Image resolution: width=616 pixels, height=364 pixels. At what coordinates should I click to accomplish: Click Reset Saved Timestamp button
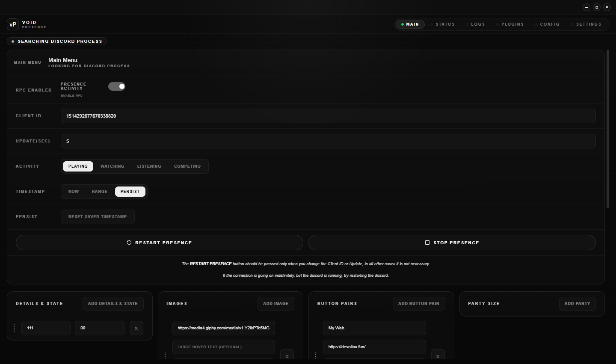tap(98, 217)
